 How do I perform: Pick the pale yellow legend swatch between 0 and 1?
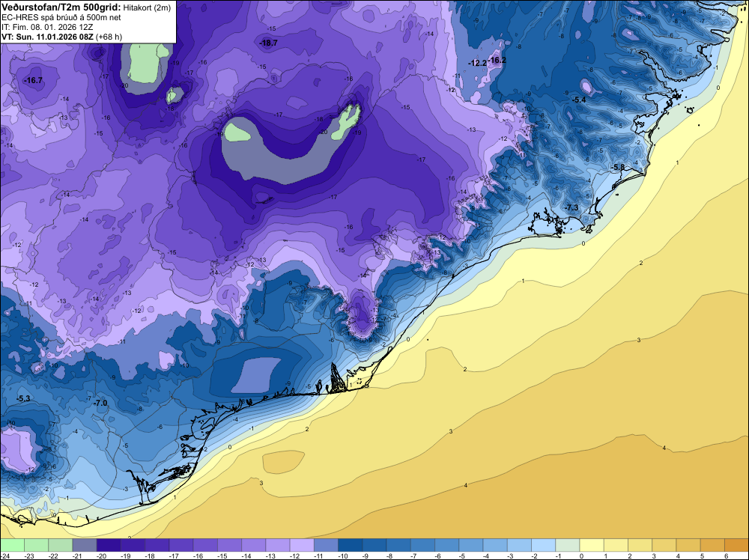pyautogui.click(x=592, y=545)
